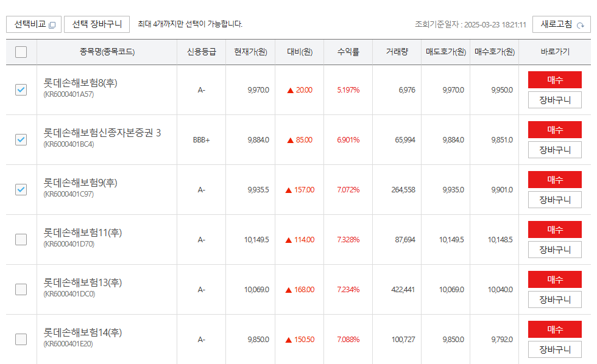Screen dimensions: 597x364
Task: Check the 롯데손해보험13(후) checkbox
Action: coord(21,290)
